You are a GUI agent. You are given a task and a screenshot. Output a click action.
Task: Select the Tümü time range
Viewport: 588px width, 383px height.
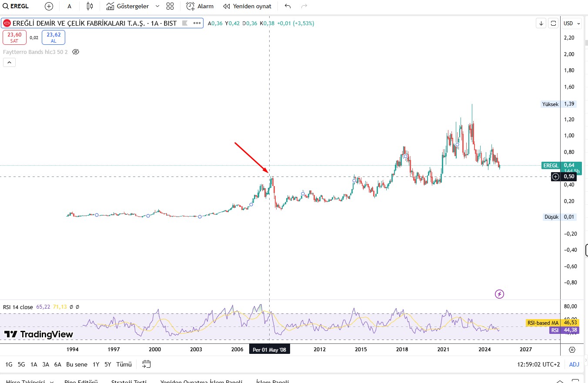124,364
